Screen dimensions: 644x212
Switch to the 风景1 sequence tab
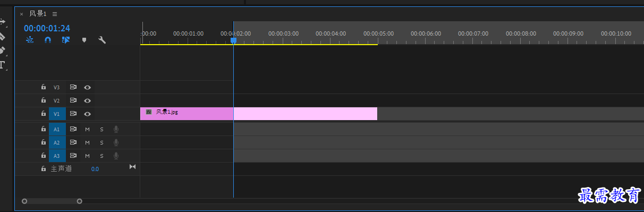click(38, 14)
